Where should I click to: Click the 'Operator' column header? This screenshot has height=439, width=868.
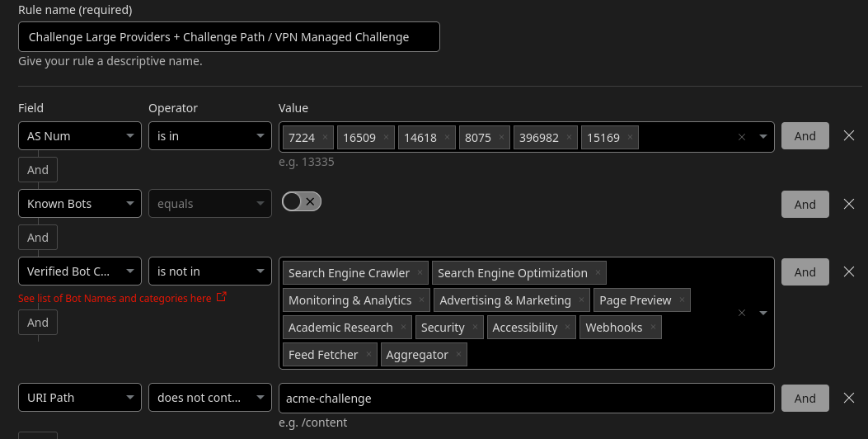point(173,108)
